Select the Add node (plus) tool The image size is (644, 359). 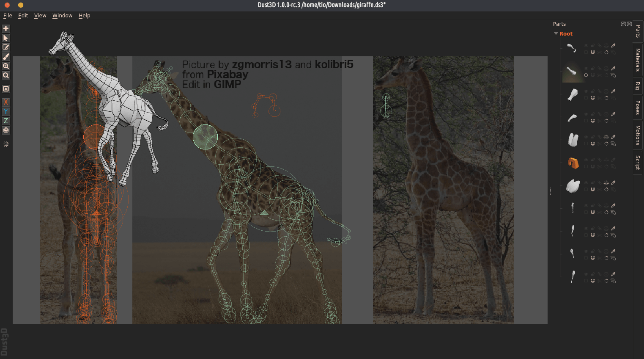pos(6,28)
